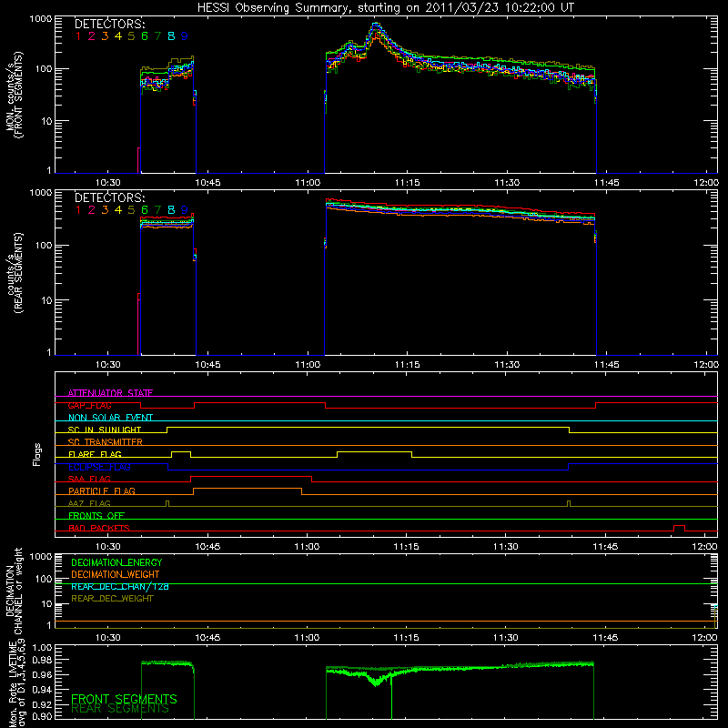Click the DECIMATION_ENERGY legend entry
The height and width of the screenshot is (728, 728).
[116, 562]
